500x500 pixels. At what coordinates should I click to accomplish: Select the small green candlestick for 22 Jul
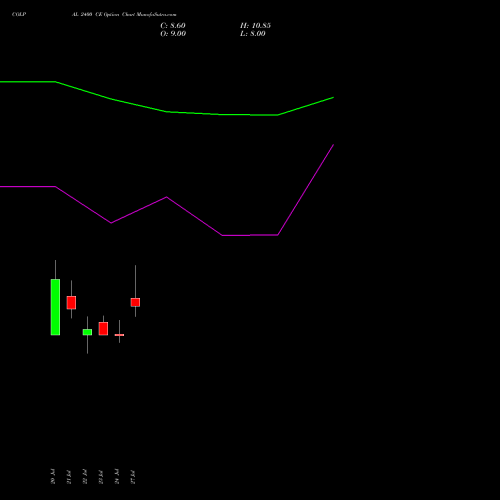[87, 332]
